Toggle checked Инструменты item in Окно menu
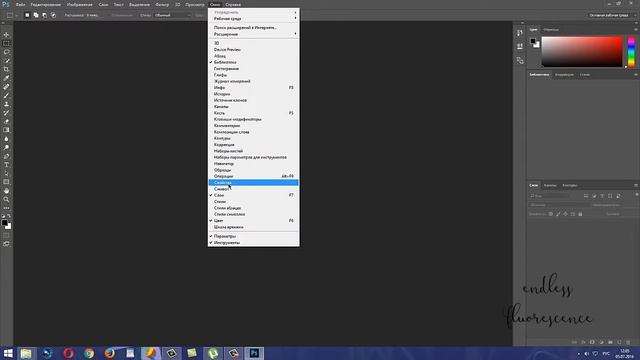This screenshot has height=360, width=640. click(x=253, y=243)
